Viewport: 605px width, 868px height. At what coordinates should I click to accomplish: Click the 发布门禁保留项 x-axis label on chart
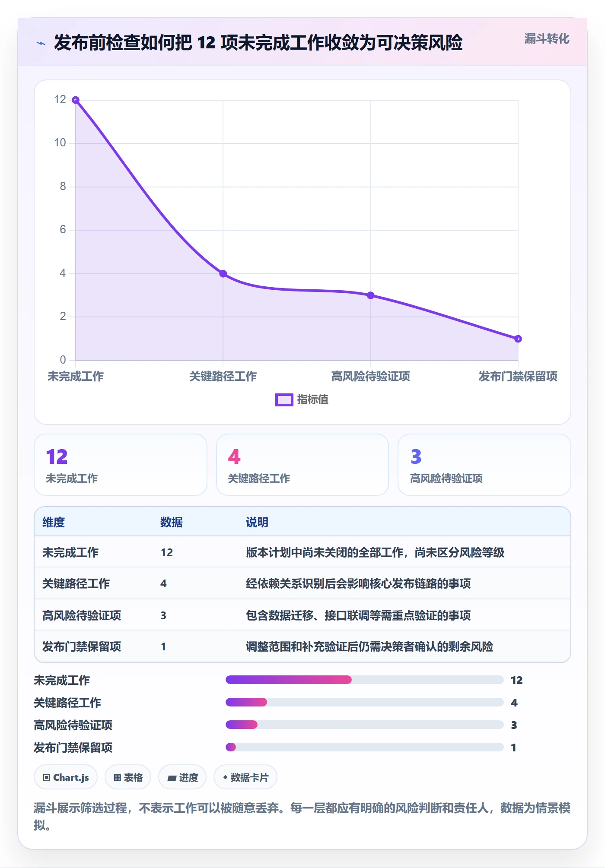coord(518,377)
